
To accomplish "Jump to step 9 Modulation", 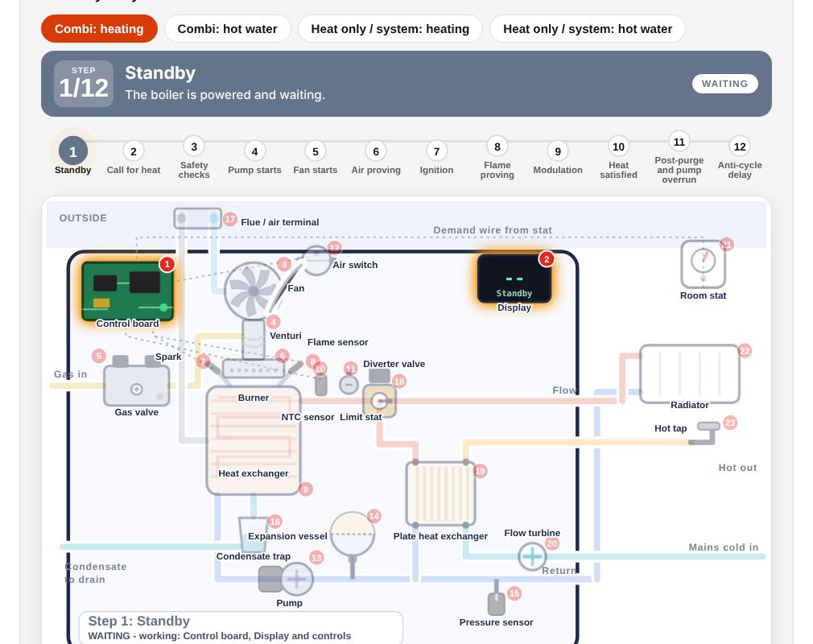I will (x=558, y=151).
